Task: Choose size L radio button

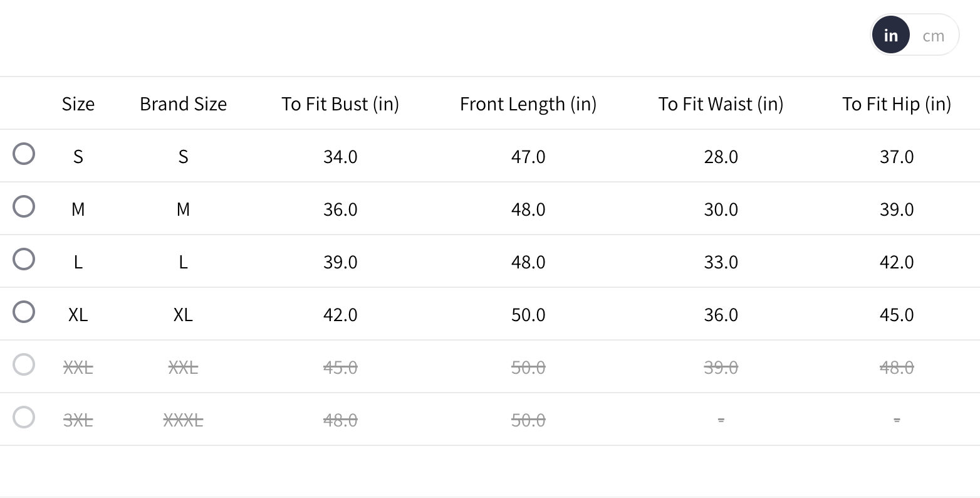Action: coord(24,259)
